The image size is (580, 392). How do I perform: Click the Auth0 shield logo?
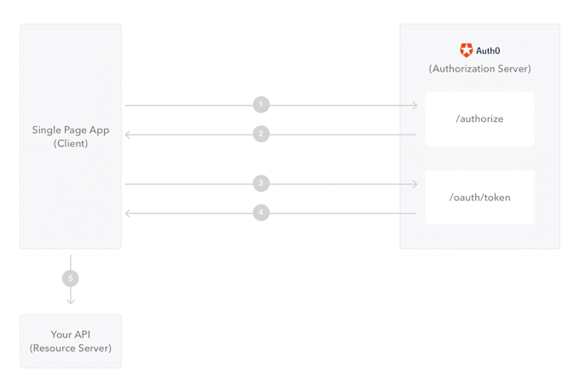[x=466, y=50]
